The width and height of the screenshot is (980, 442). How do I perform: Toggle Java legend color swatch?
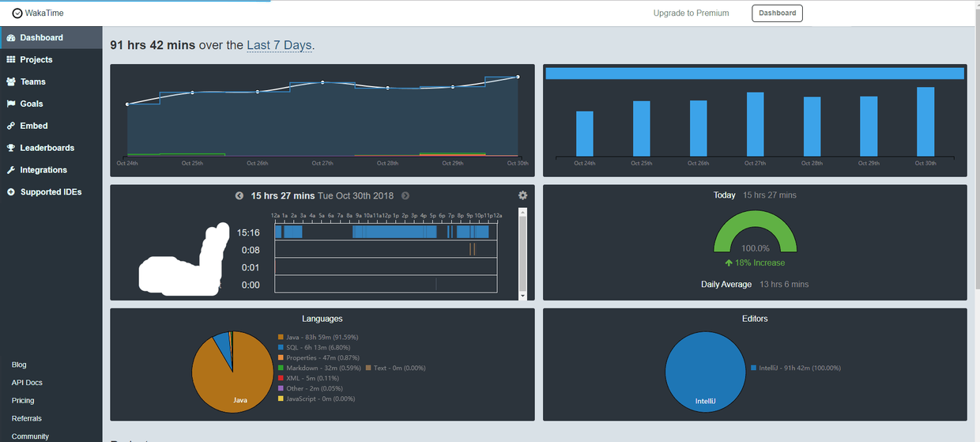click(x=281, y=338)
